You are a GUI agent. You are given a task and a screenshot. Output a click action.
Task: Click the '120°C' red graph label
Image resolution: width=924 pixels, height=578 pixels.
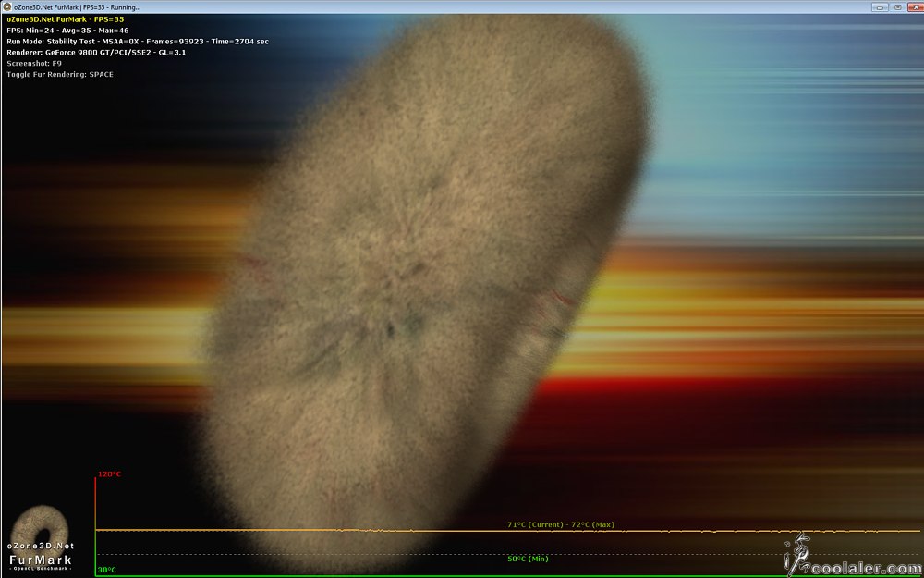110,474
